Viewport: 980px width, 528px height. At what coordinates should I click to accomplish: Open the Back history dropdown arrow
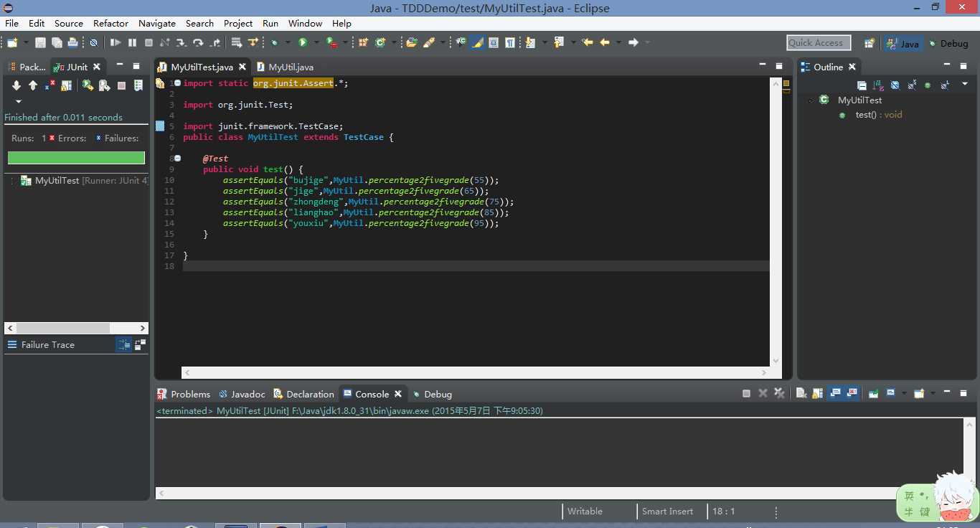[618, 43]
